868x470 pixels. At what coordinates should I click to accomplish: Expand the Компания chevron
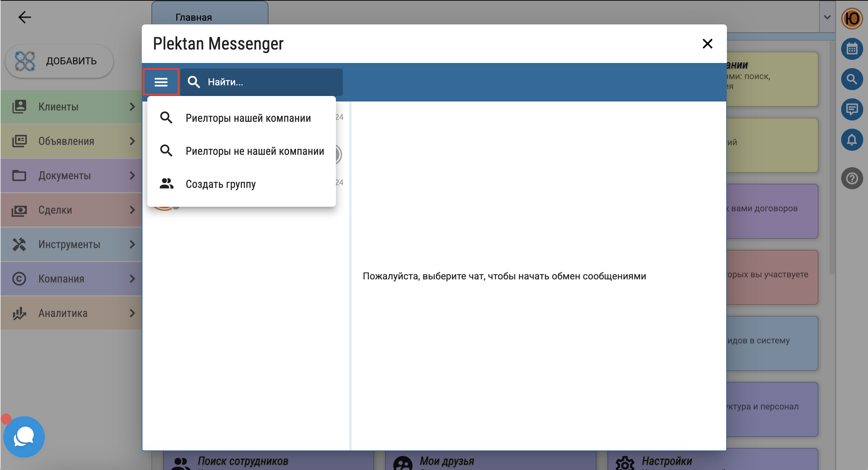pyautogui.click(x=132, y=279)
